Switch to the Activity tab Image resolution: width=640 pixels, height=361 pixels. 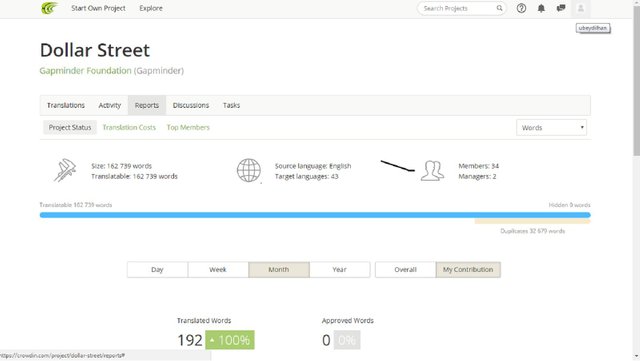click(x=110, y=105)
